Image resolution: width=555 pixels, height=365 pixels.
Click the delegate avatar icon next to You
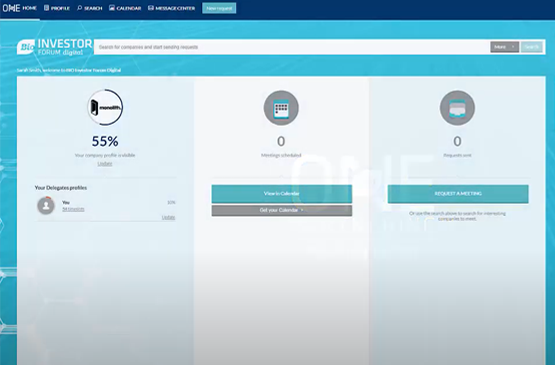click(x=46, y=206)
